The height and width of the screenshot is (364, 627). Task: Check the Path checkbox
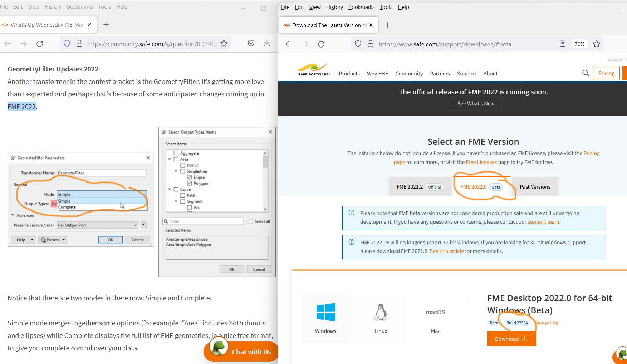pyautogui.click(x=183, y=195)
